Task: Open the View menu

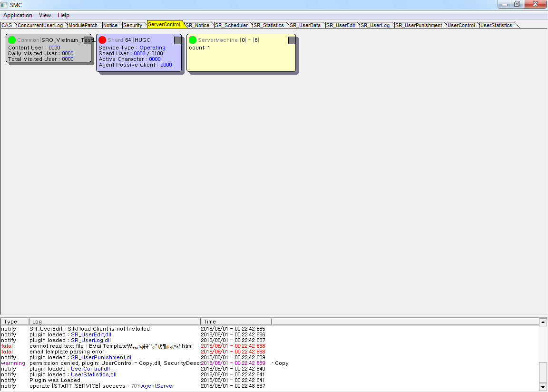Action: [45, 15]
